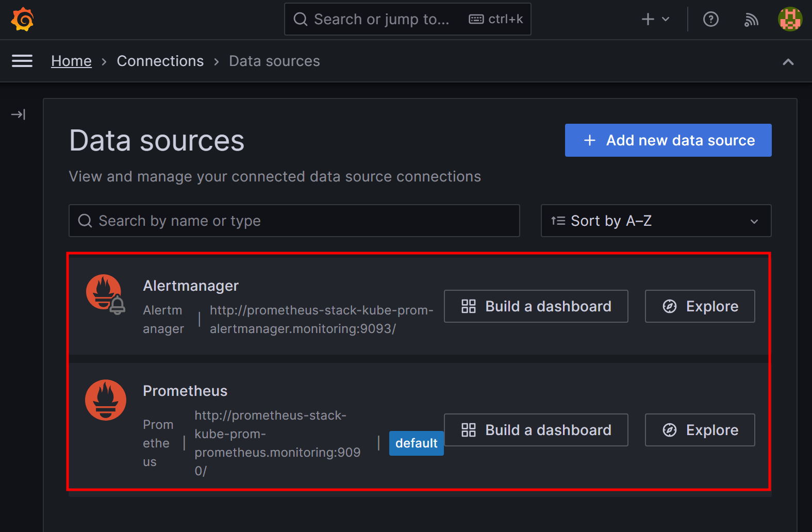Click the search magnifier in top bar
This screenshot has height=532, width=812.
point(301,20)
